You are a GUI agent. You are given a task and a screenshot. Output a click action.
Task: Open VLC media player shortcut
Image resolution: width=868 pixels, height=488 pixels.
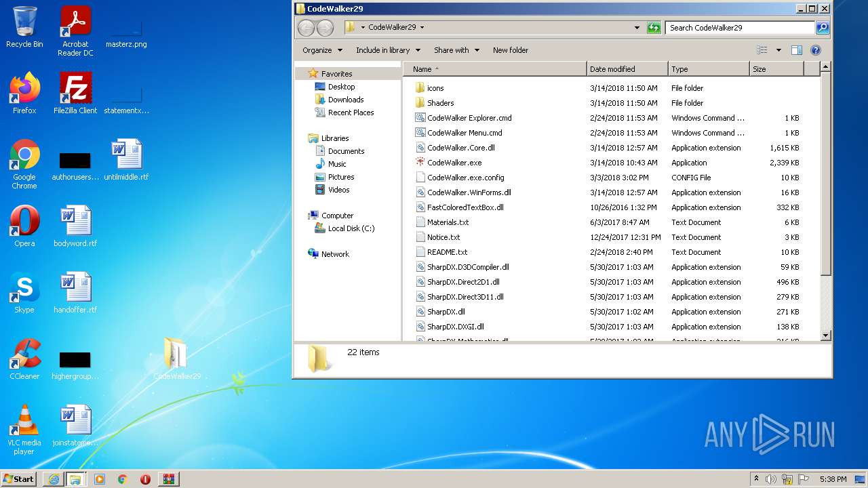point(24,430)
